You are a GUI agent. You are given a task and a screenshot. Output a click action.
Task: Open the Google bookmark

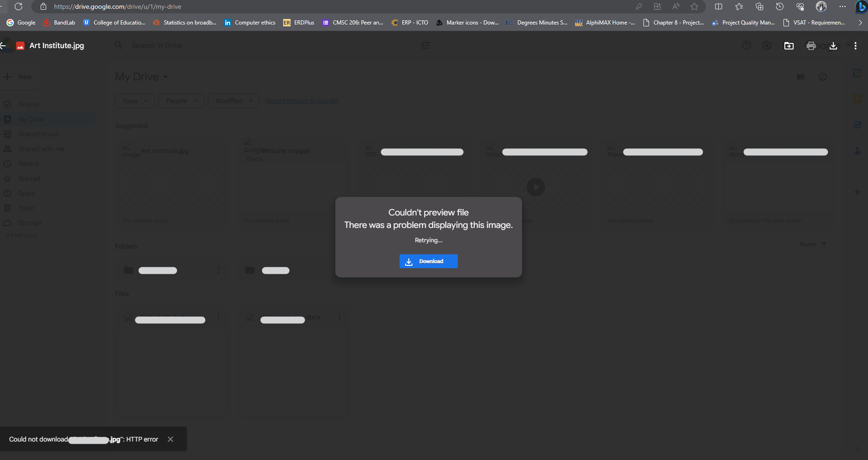click(21, 23)
